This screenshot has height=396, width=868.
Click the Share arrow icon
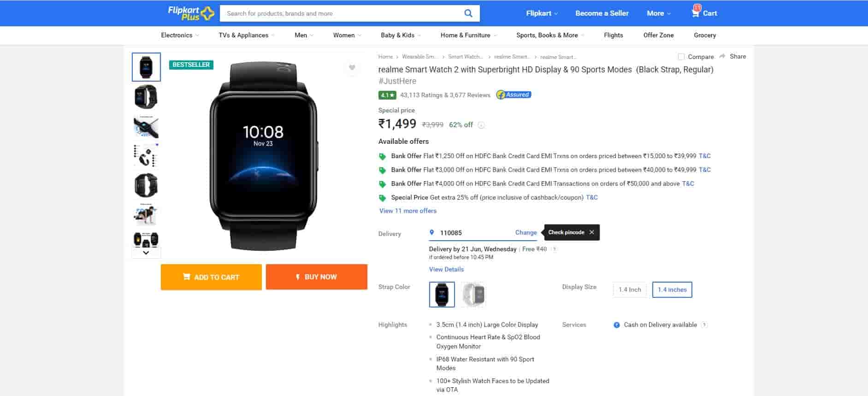[x=722, y=56]
